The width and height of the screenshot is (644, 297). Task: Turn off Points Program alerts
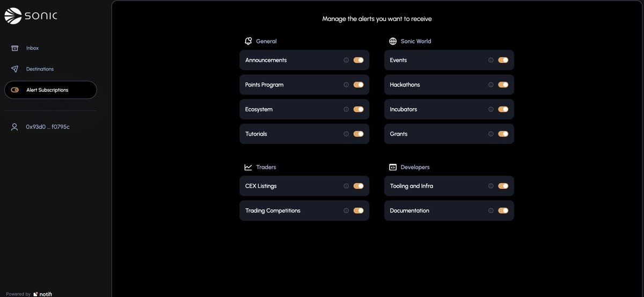(x=358, y=85)
